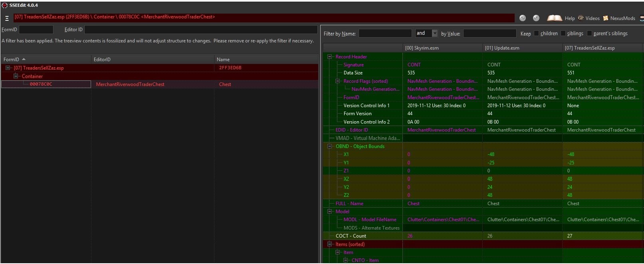The height and width of the screenshot is (264, 644).
Task: Select Version Control Info 1 row label
Action: point(367,106)
